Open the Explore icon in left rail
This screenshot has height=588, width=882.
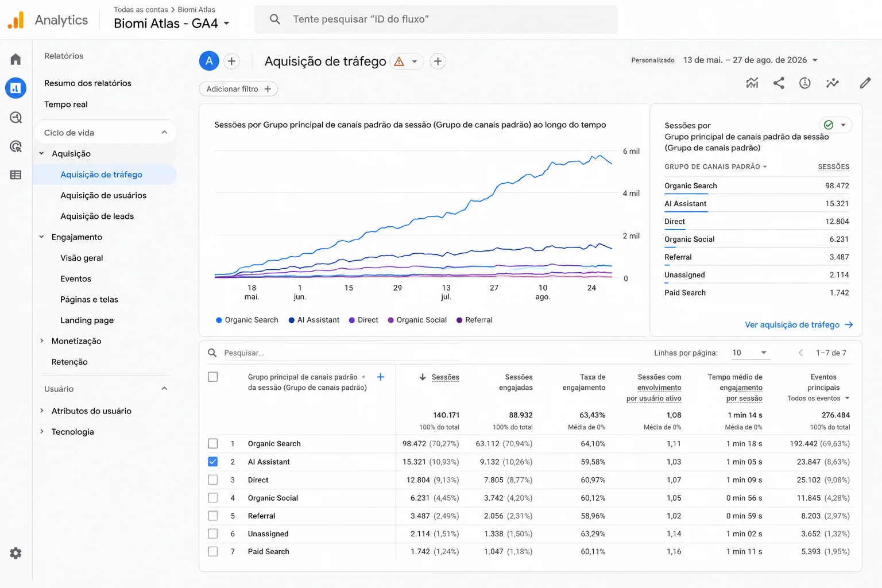point(16,118)
